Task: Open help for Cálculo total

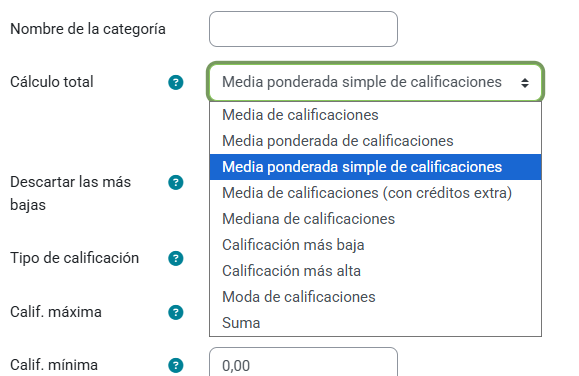Action: tap(176, 82)
